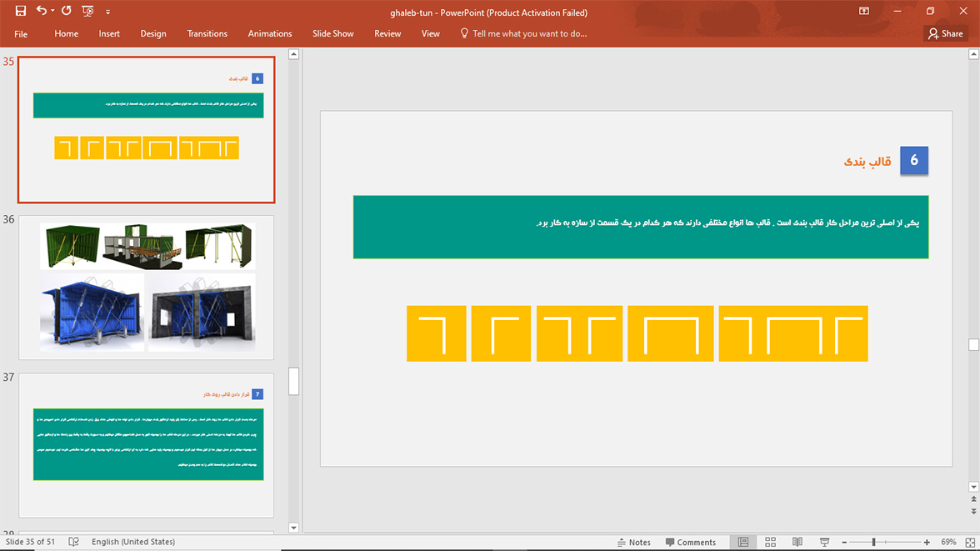This screenshot has height=551, width=980.
Task: Click the main editor vertical scrollbar handle
Action: click(x=973, y=344)
